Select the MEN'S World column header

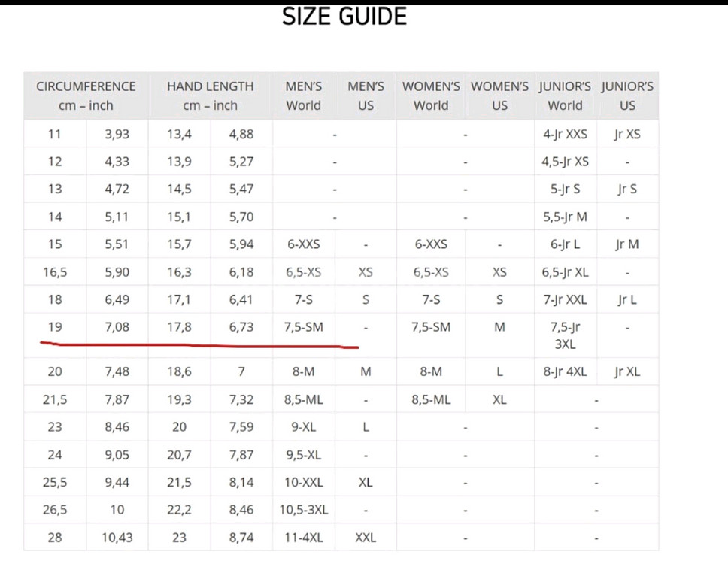(304, 96)
